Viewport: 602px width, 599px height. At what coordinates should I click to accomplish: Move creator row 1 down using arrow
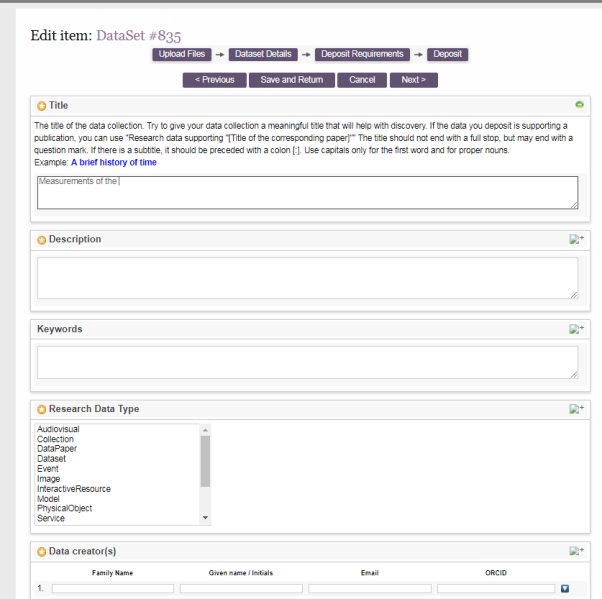[x=565, y=588]
